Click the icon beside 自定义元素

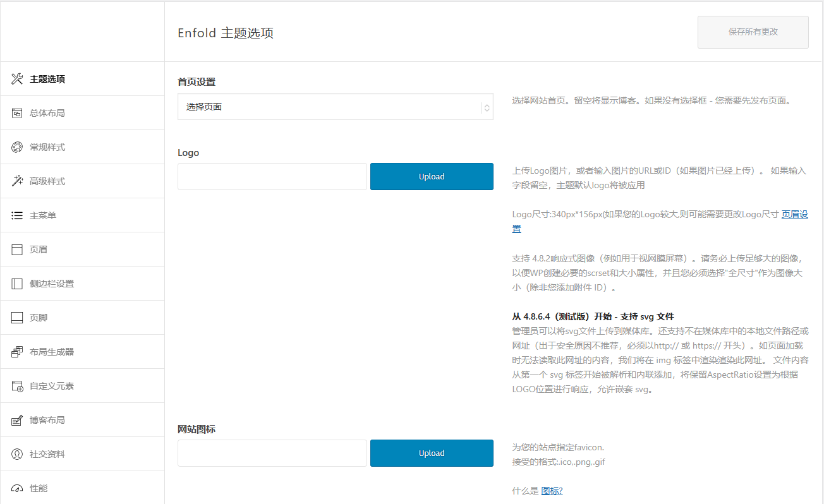17,386
